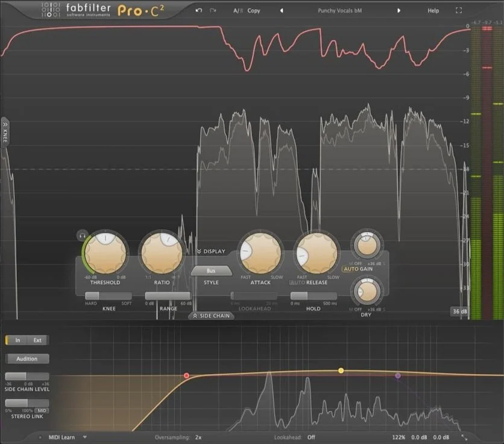Adjust the Side Chain Level slider

click(x=27, y=376)
